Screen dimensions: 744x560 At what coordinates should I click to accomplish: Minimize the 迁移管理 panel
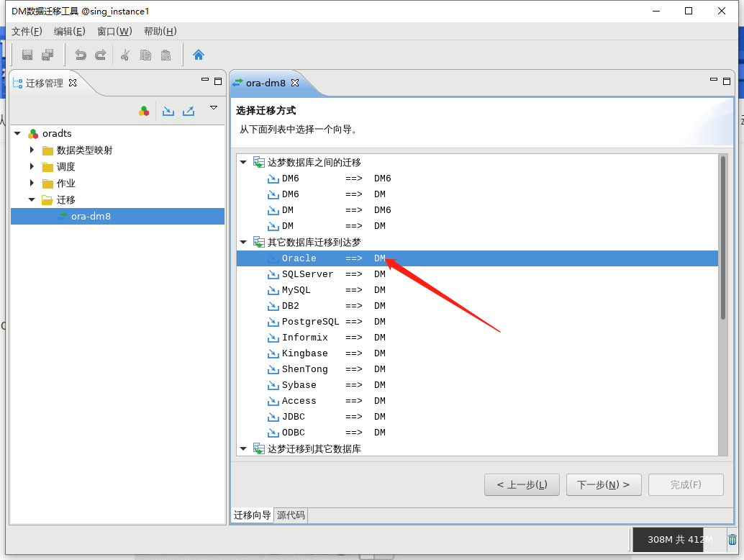205,80
